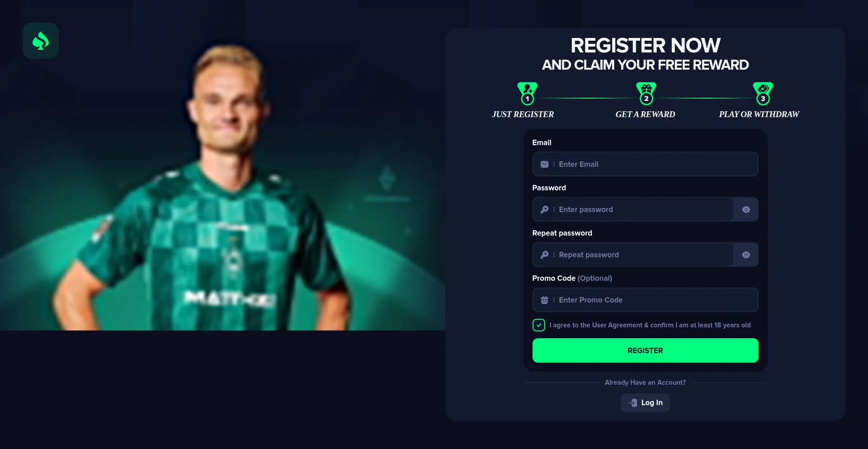This screenshot has width=868, height=449.
Task: Focus the Enter password input field
Action: click(633, 209)
